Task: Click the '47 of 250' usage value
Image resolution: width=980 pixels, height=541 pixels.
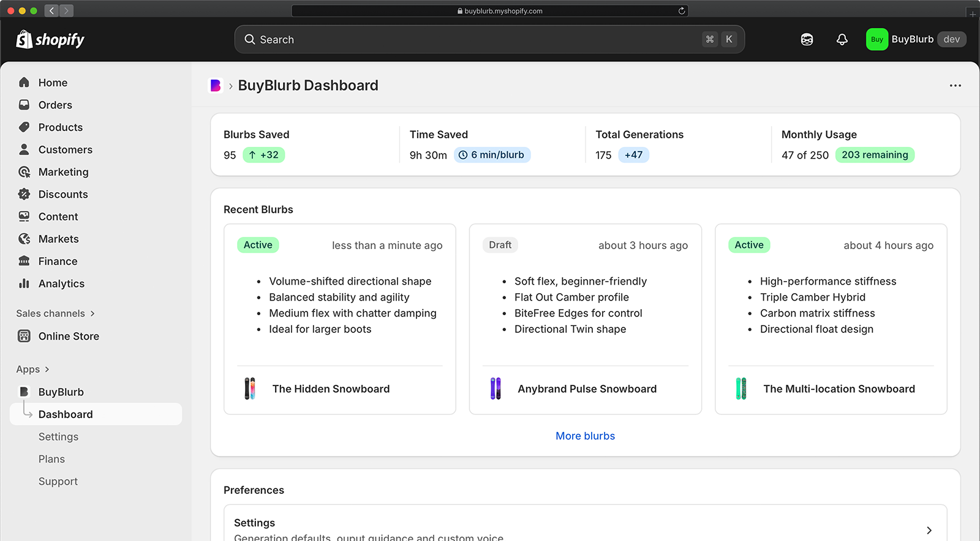Action: point(805,155)
